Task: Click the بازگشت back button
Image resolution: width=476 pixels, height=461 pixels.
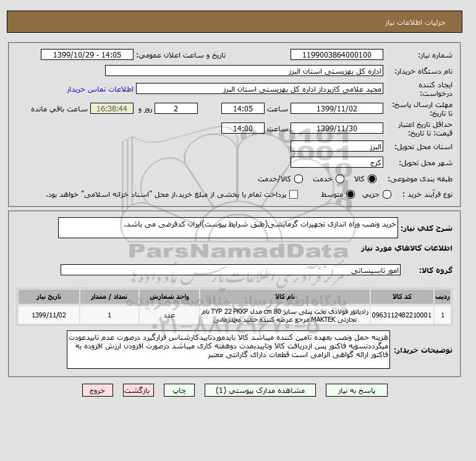Action: point(138,390)
